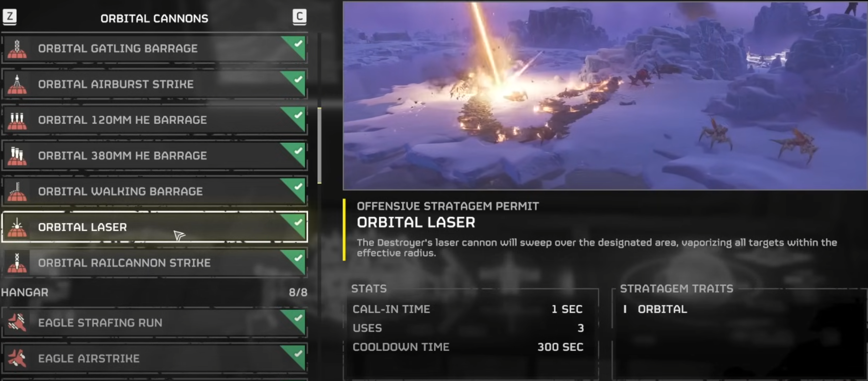Select the Orbital Railcannon Strike icon

[17, 263]
